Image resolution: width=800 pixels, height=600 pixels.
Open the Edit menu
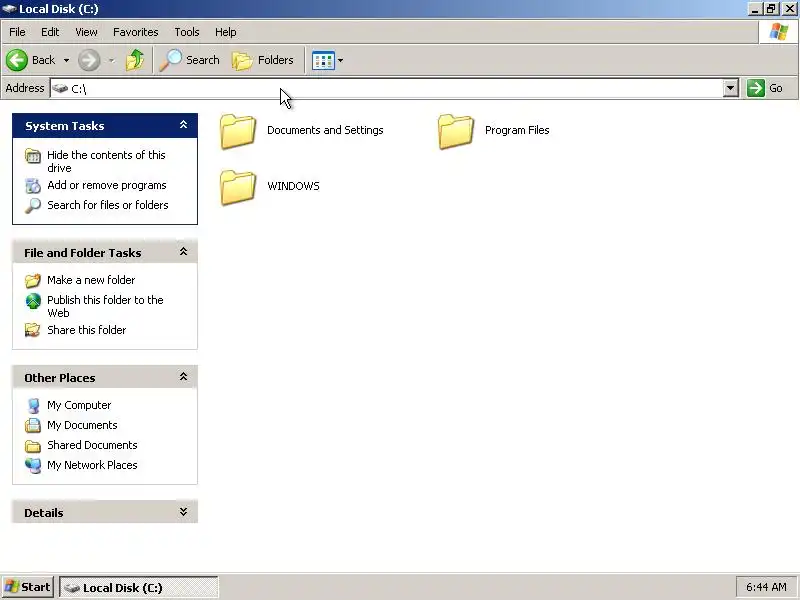[x=50, y=32]
